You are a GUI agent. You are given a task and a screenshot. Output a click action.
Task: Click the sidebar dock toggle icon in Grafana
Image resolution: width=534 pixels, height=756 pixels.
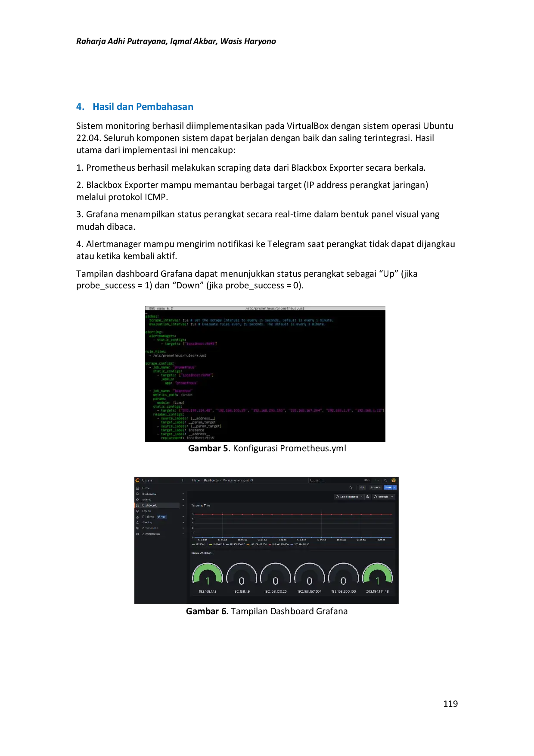[x=183, y=480]
